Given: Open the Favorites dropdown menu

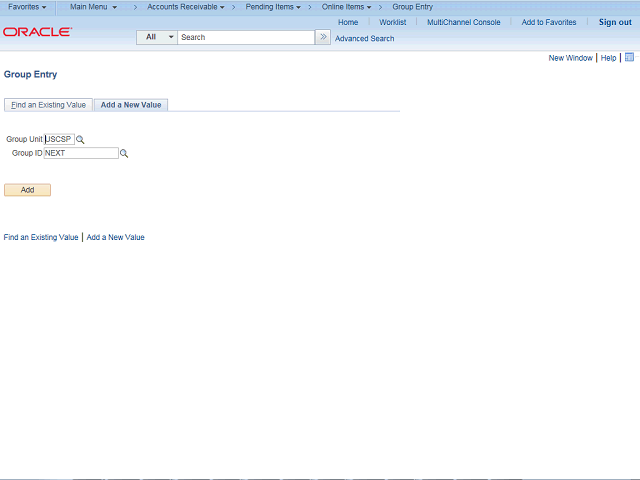Looking at the screenshot, I should 27,7.
